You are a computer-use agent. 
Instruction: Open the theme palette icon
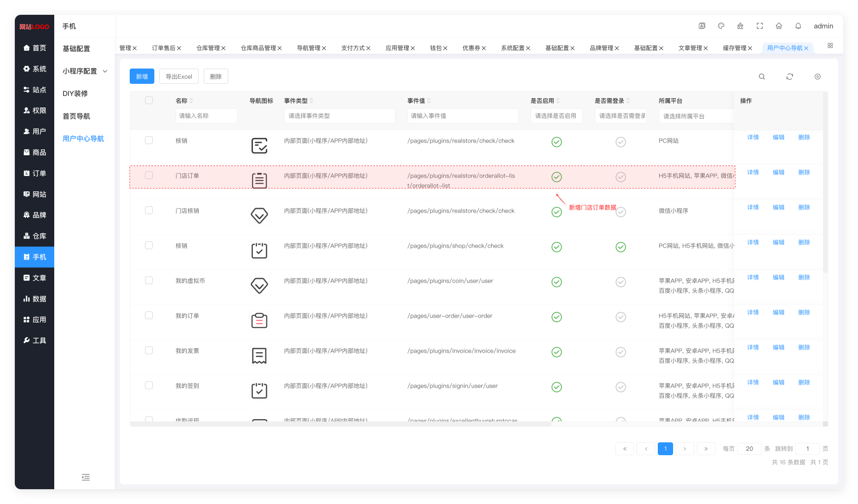click(x=721, y=26)
